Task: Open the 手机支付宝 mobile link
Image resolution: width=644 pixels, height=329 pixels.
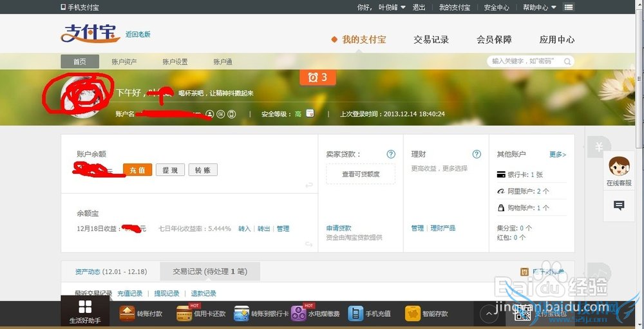Action: point(80,7)
